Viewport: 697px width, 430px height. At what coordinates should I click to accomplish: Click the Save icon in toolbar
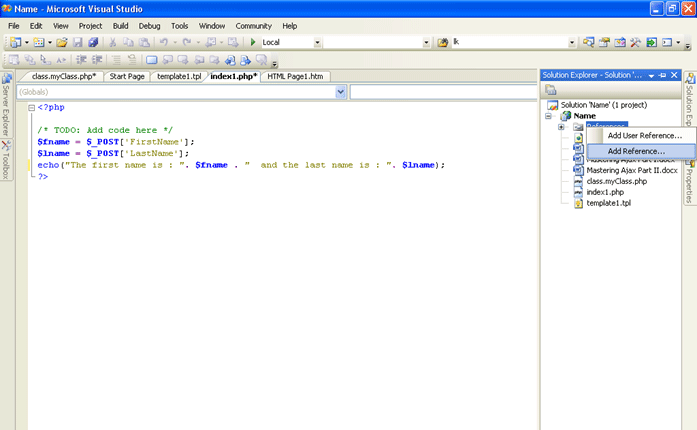click(x=78, y=43)
